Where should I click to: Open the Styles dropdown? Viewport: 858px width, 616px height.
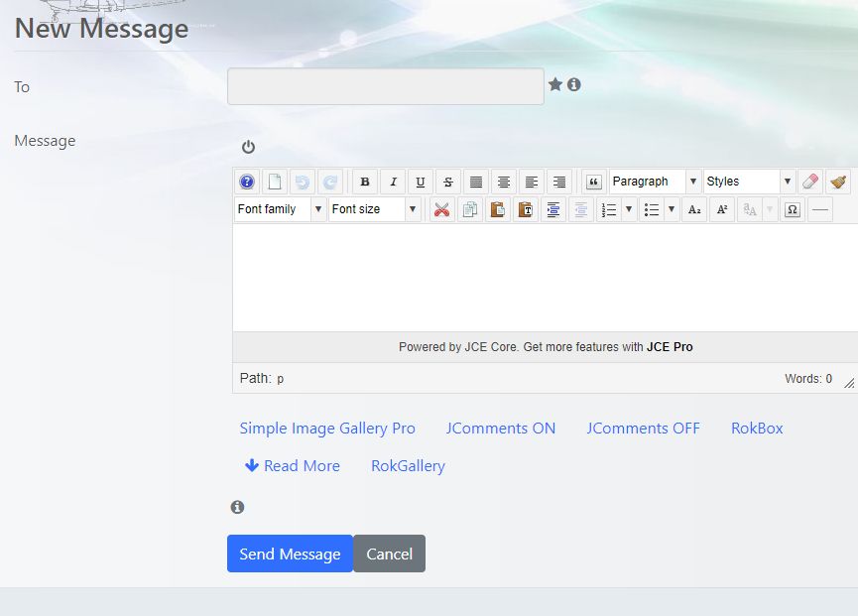point(749,182)
